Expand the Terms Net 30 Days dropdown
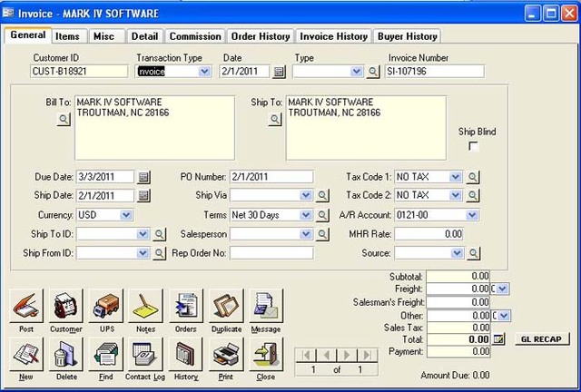 coord(306,215)
